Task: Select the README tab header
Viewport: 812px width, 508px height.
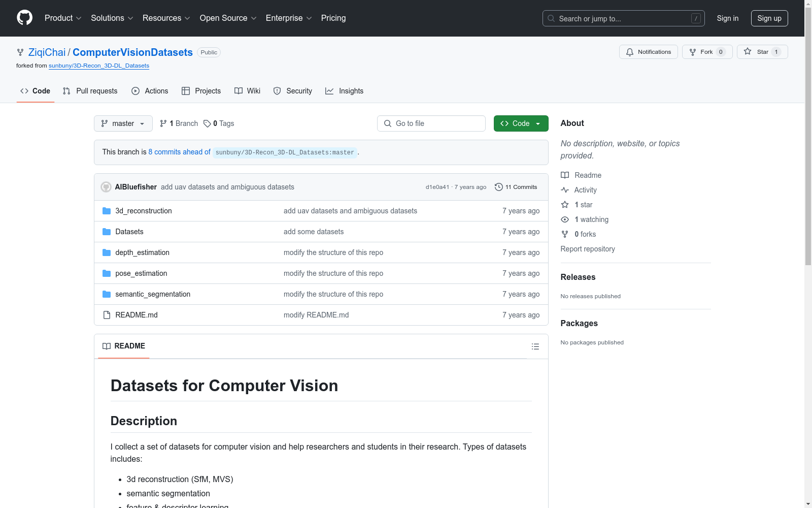Action: (x=124, y=346)
